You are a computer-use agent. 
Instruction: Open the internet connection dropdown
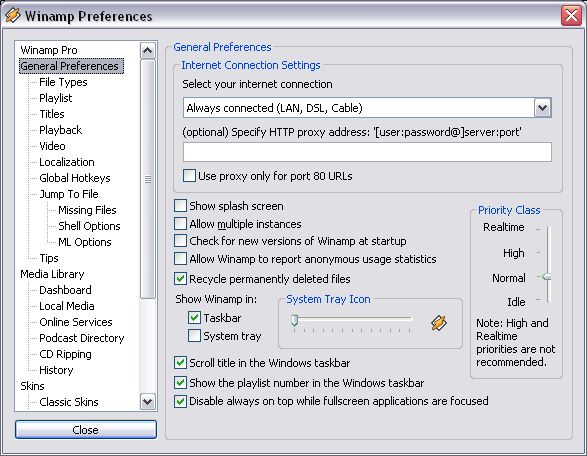tap(542, 108)
